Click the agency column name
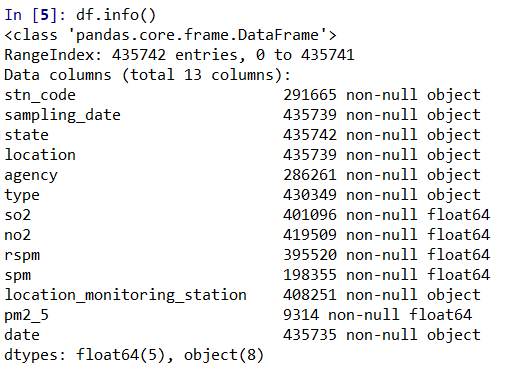 tap(31, 176)
